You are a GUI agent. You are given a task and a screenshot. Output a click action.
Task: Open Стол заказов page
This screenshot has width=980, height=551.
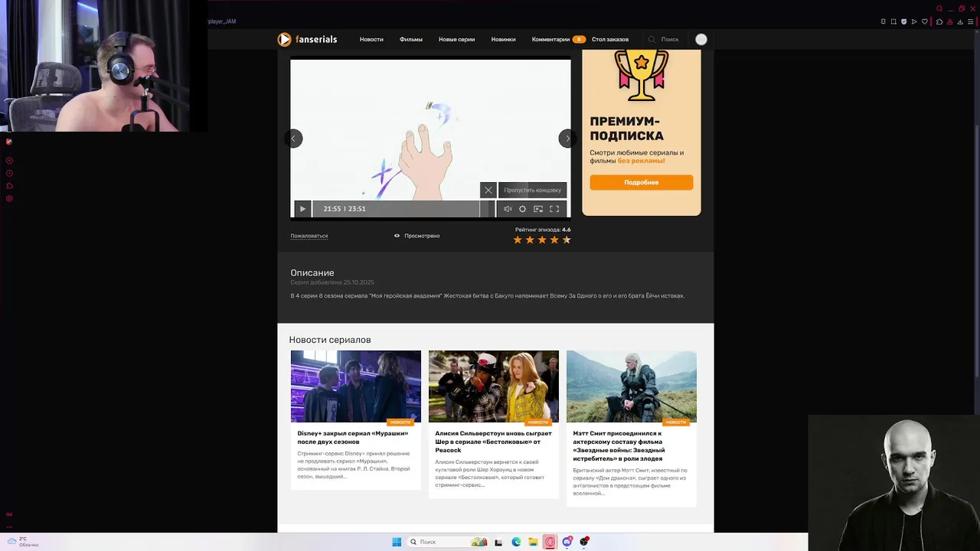click(610, 39)
